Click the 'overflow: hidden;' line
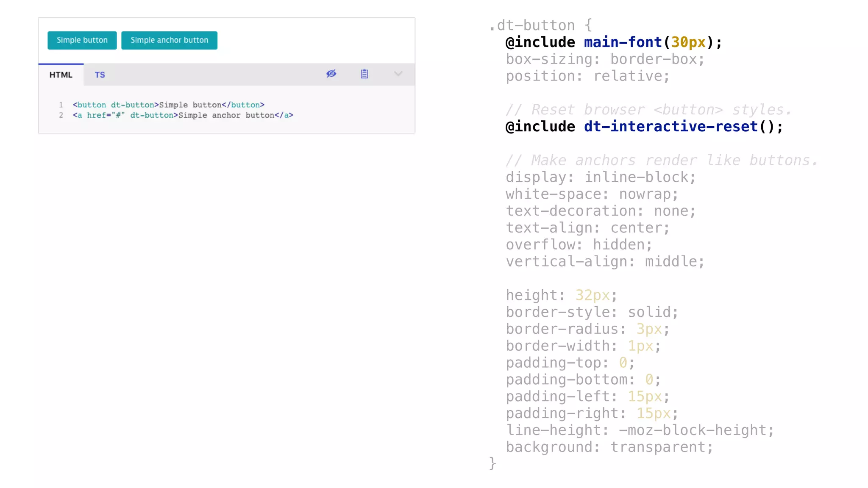Screen dimensions: 868x488 point(579,245)
